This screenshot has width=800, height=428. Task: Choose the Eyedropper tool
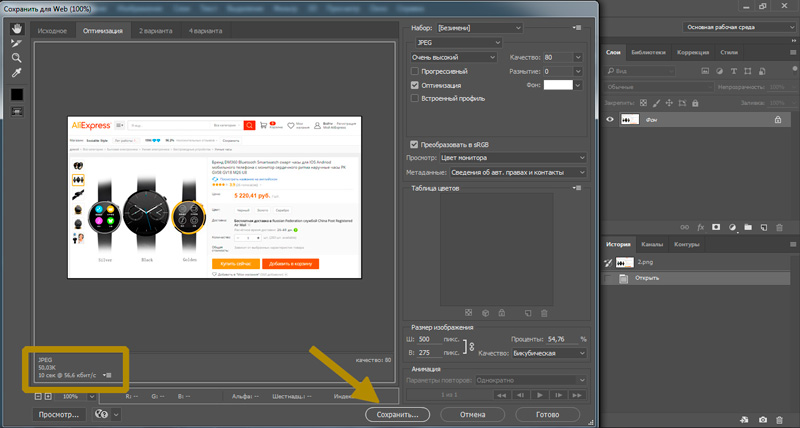click(17, 73)
